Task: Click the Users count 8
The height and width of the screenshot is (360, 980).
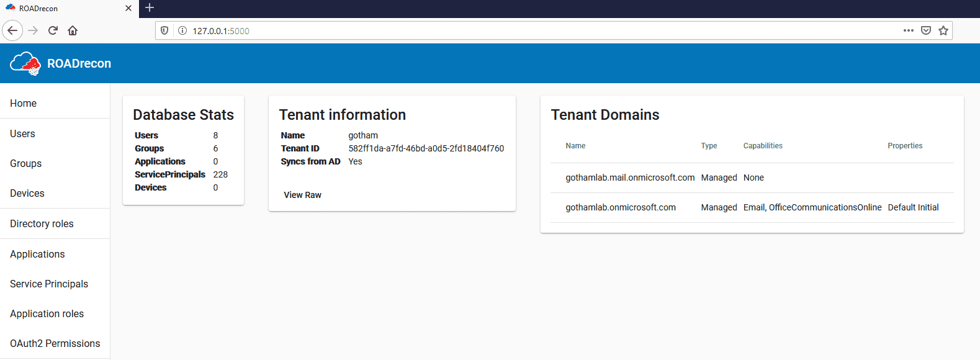Action: point(215,135)
